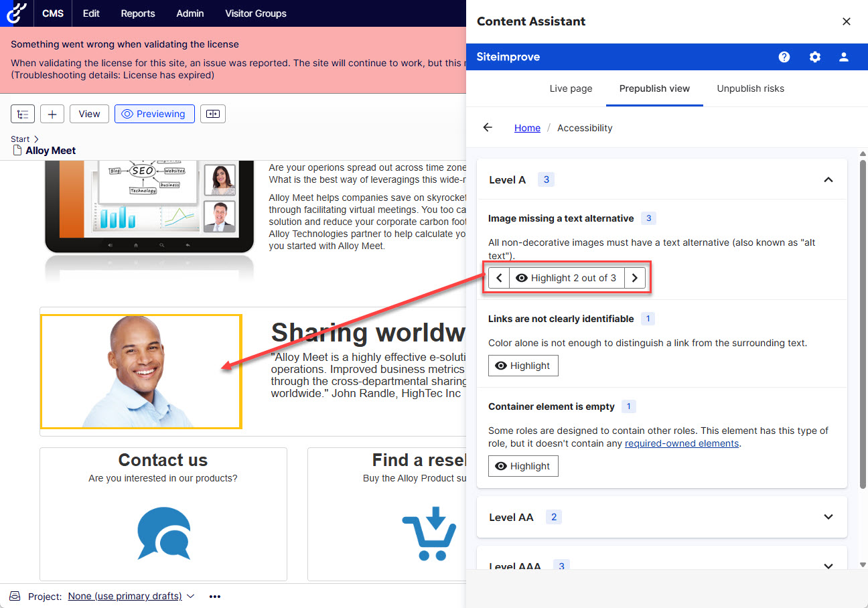Open the required-owned elements link
This screenshot has height=608, width=868.
point(681,443)
